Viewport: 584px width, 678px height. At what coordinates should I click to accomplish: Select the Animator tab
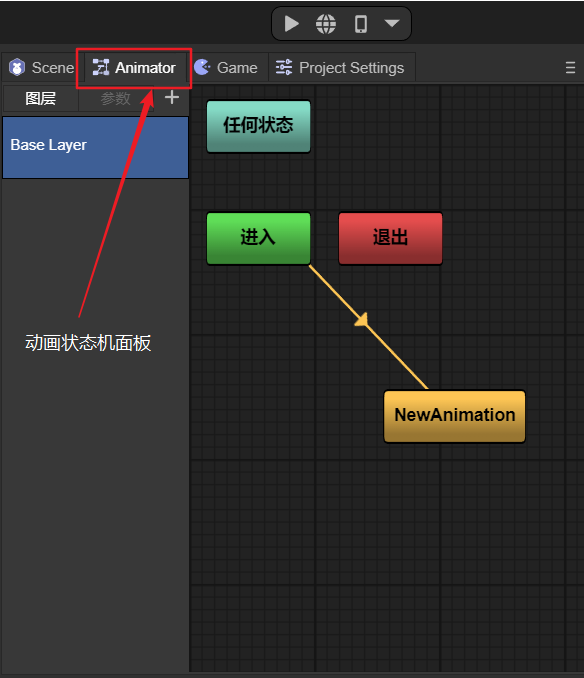[134, 68]
